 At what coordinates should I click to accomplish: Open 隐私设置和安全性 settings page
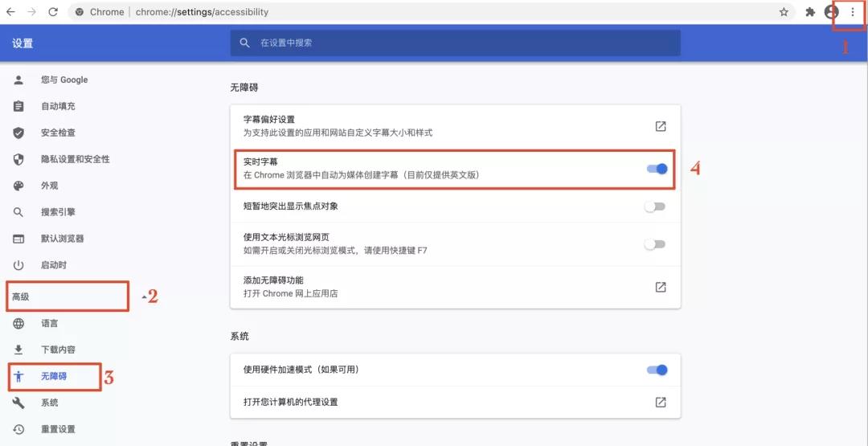76,159
